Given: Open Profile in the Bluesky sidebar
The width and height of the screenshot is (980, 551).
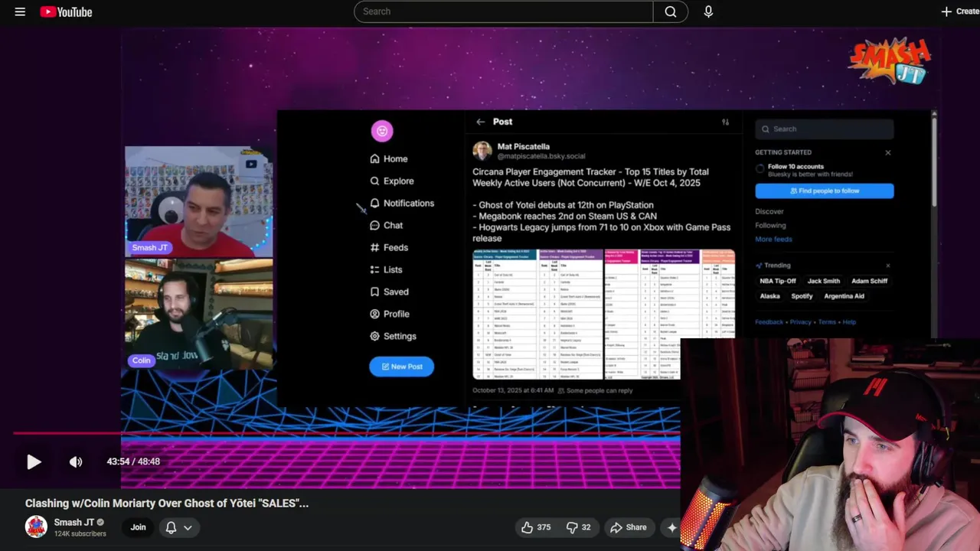Looking at the screenshot, I should click(x=390, y=314).
